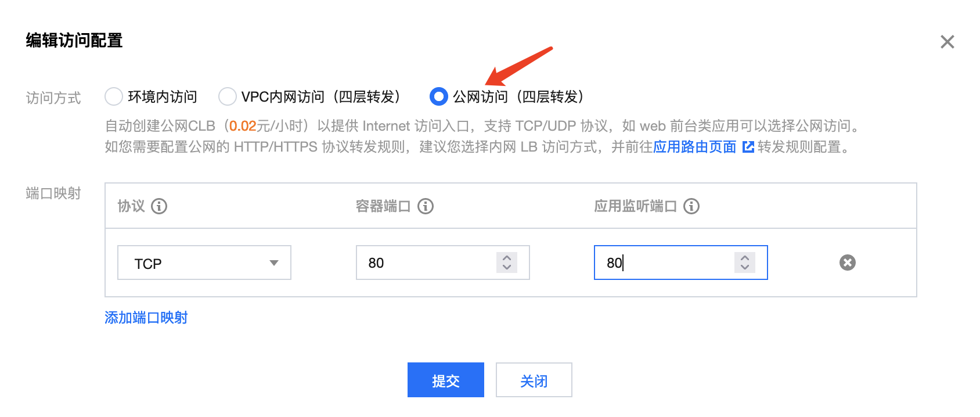Image resolution: width=980 pixels, height=417 pixels.
Task: Click 添加端口映射 to add a mapping
Action: pyautogui.click(x=146, y=318)
